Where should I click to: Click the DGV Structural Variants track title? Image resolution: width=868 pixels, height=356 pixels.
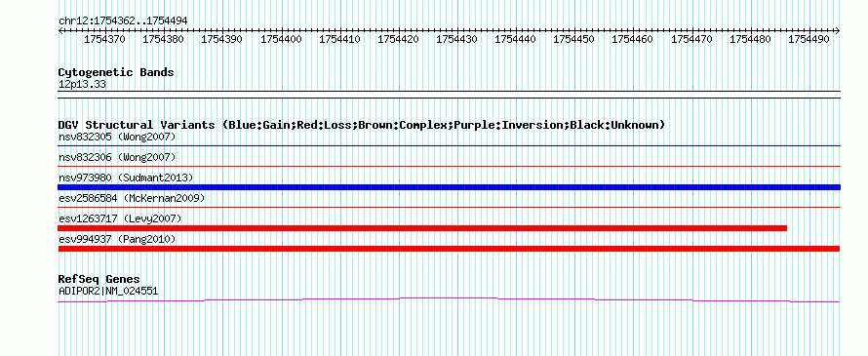[x=362, y=125]
